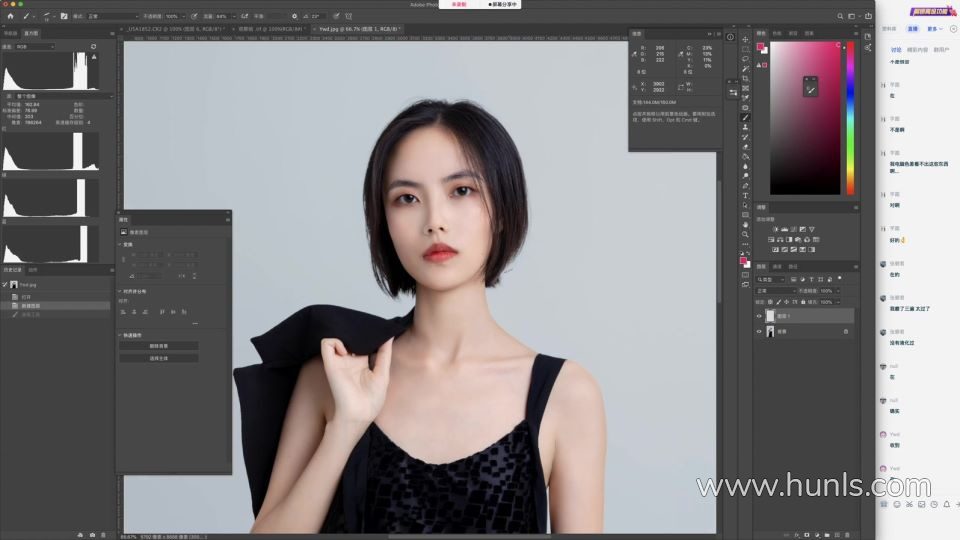
Task: Toggle lock position in Layers panel
Action: coord(787,302)
